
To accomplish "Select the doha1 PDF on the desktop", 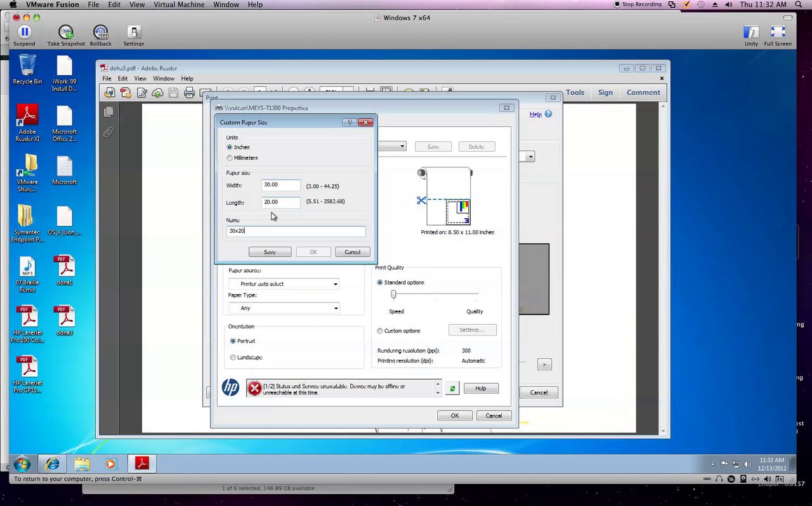I will coord(65,271).
